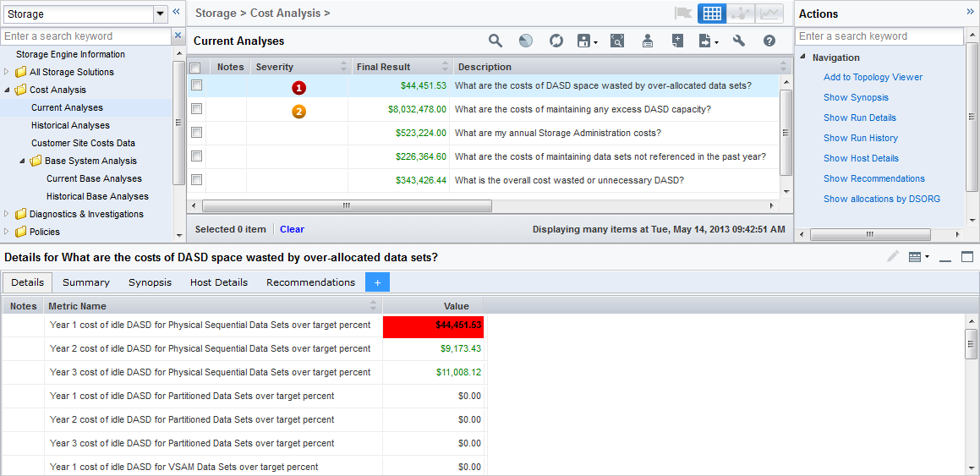Select the Details tab

(28, 282)
